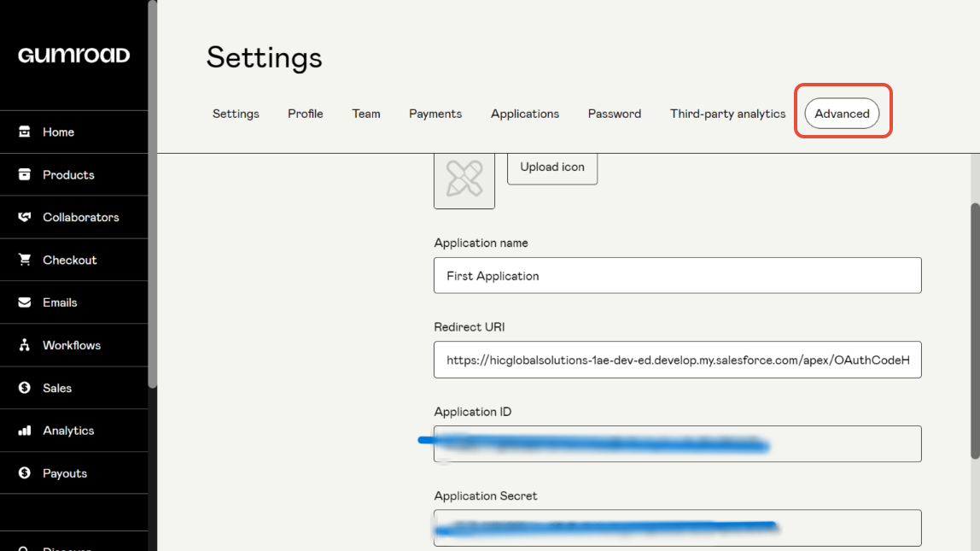
Task: Select the Checkout cart icon
Action: [25, 260]
